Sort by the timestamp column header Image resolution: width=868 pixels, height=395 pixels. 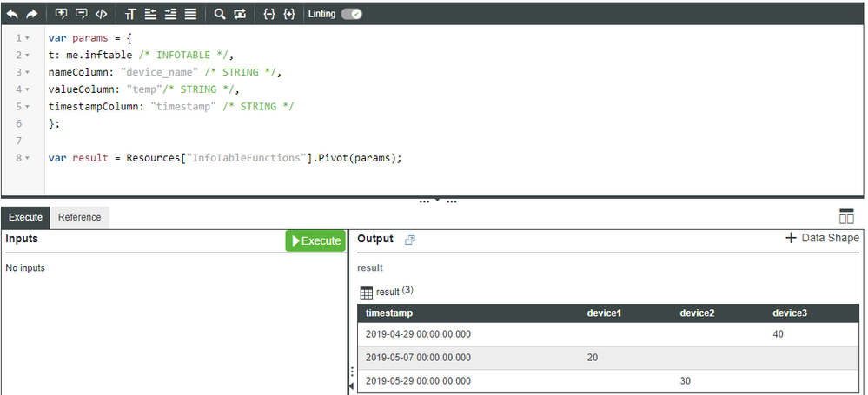click(x=389, y=313)
